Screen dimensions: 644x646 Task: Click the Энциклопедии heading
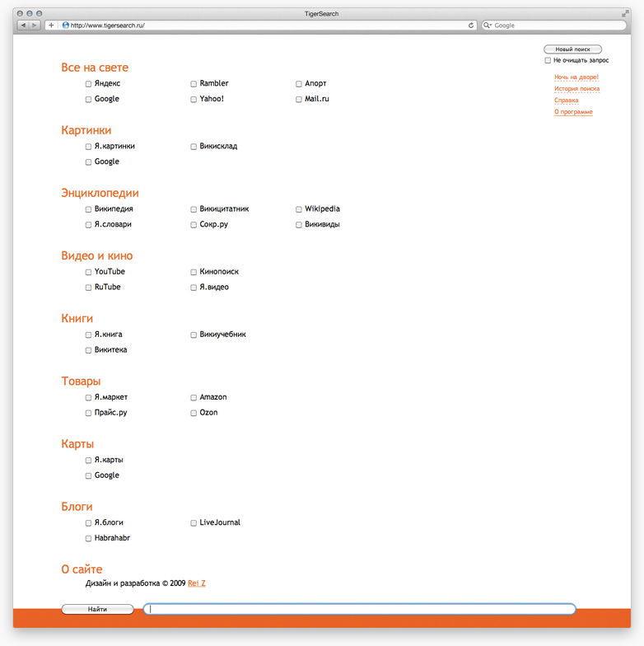tap(100, 193)
